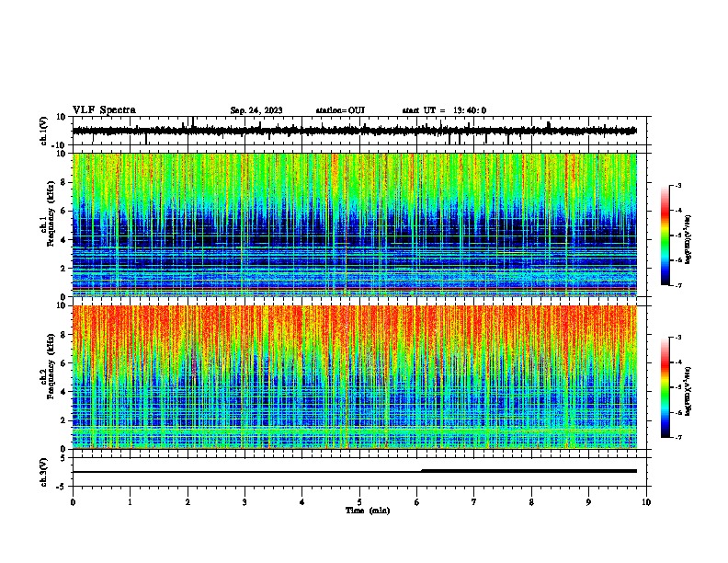Click time axis tick label "1"
The height and width of the screenshot is (563, 728).
click(130, 502)
